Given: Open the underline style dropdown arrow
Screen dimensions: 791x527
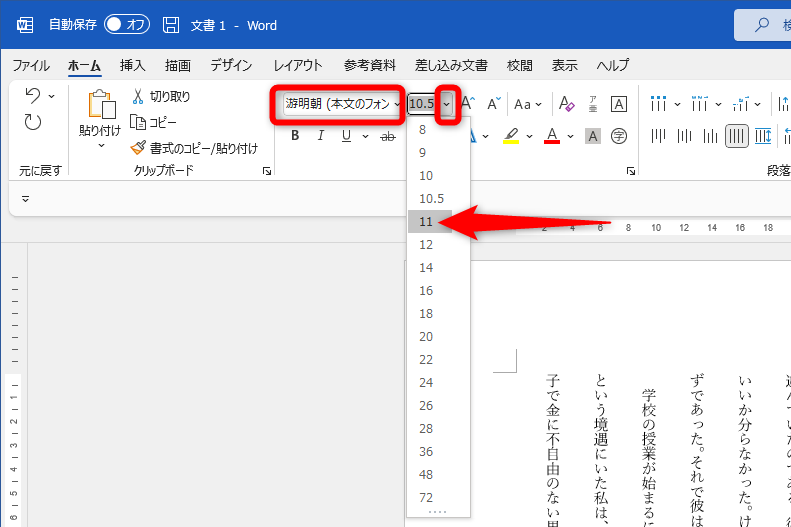Looking at the screenshot, I should (365, 136).
